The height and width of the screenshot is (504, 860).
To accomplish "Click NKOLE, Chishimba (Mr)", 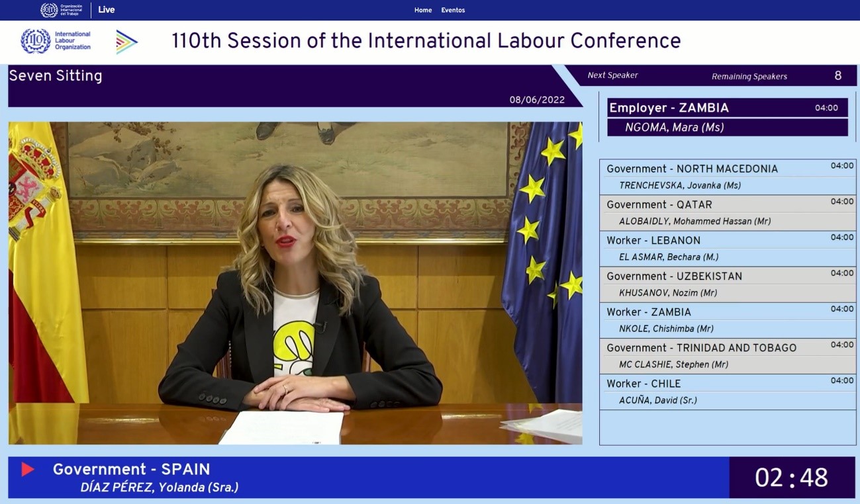I will [666, 329].
